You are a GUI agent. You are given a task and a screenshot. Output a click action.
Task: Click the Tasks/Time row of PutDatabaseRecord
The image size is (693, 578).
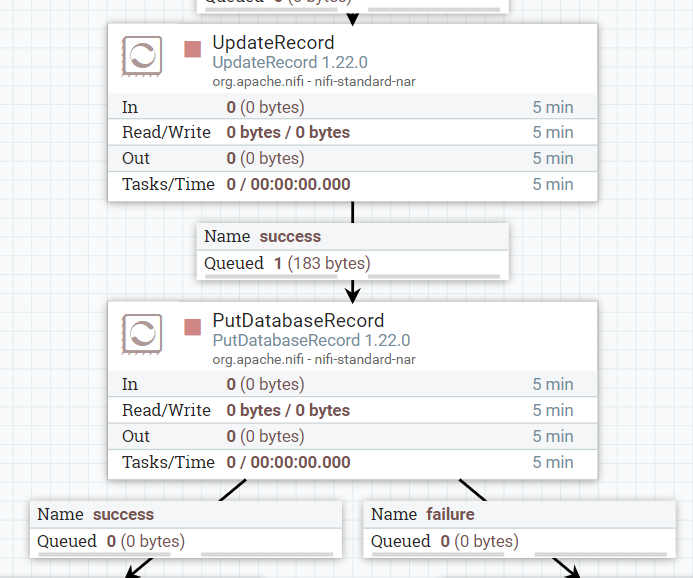(353, 462)
